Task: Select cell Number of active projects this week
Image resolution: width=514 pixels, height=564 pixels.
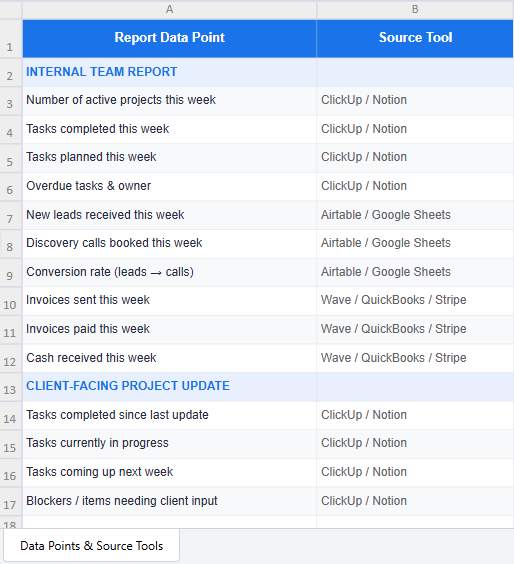Action: coord(169,101)
